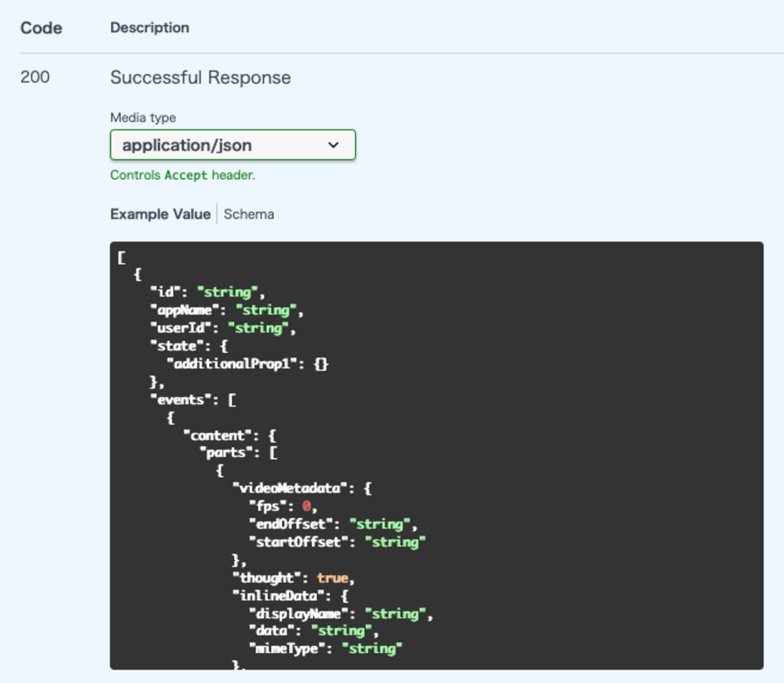Click the orange true value of thought
The image size is (784, 683).
pos(332,578)
